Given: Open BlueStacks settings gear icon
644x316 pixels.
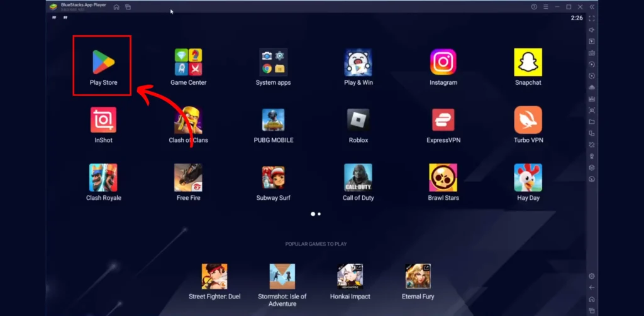Looking at the screenshot, I should [x=592, y=276].
